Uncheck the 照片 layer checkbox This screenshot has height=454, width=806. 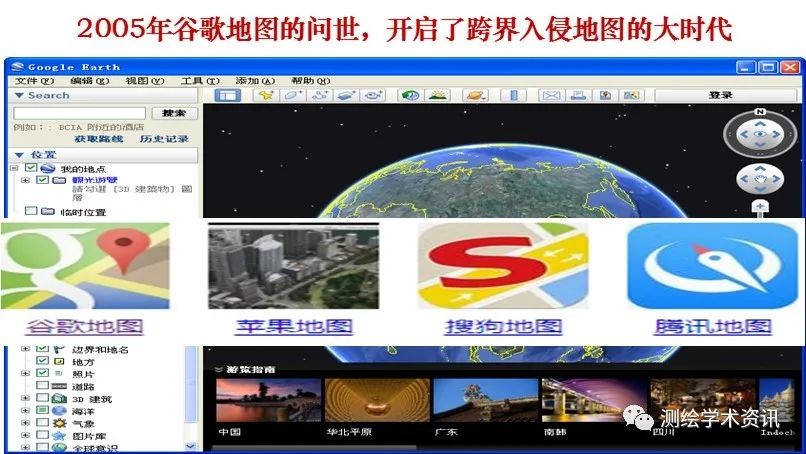[43, 373]
